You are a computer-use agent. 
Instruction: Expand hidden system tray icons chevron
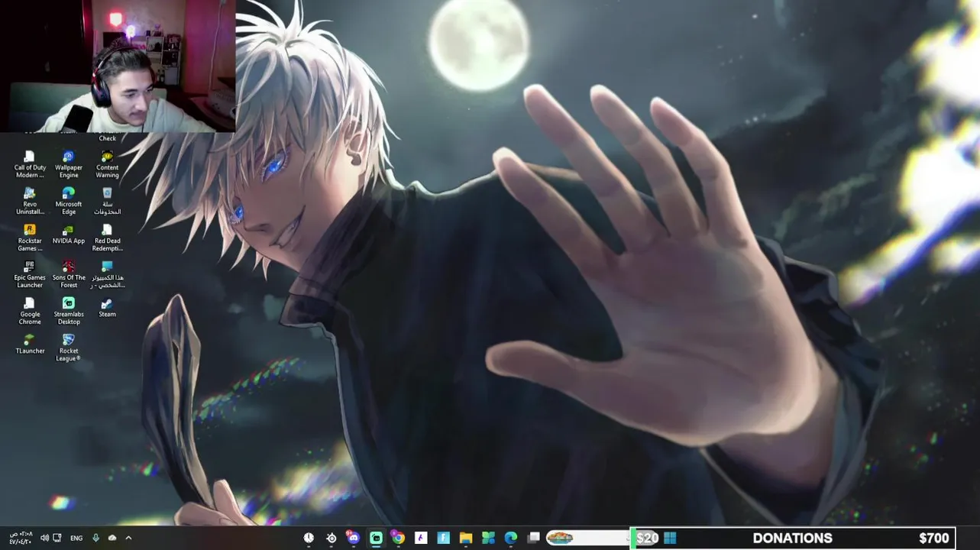128,538
